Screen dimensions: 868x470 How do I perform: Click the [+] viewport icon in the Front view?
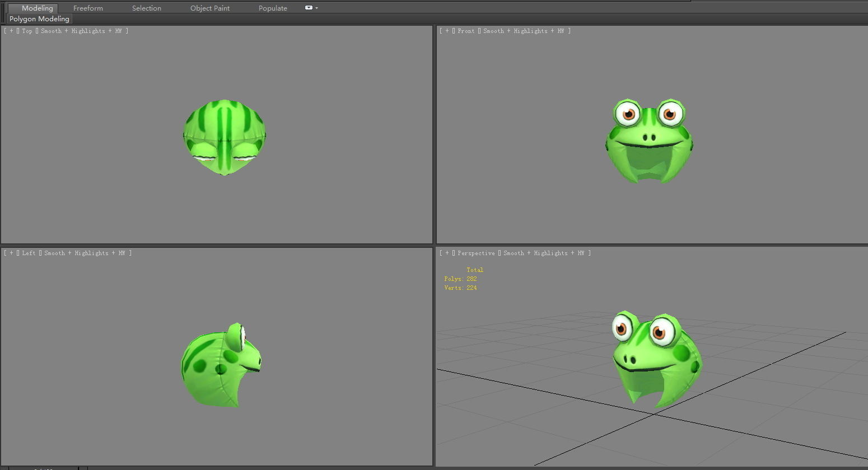(x=446, y=31)
